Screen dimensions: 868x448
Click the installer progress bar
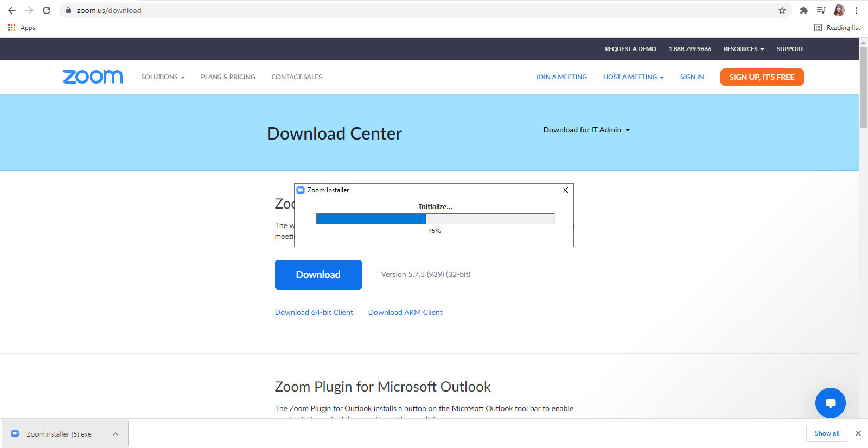(435, 219)
